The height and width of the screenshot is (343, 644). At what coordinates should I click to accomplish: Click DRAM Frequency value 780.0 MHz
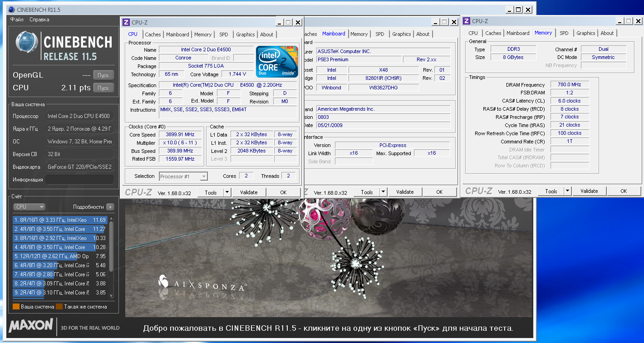pos(570,84)
